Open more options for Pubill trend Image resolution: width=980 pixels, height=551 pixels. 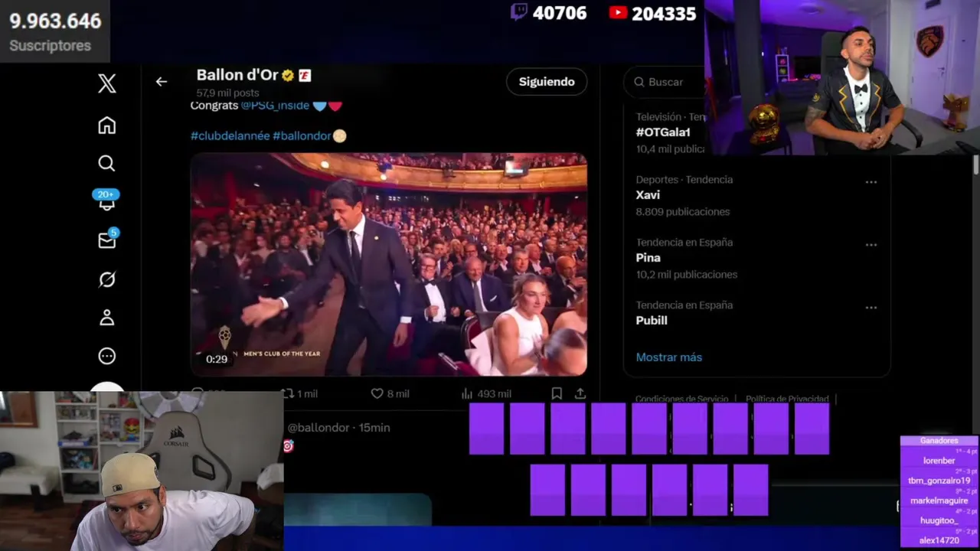[871, 308]
